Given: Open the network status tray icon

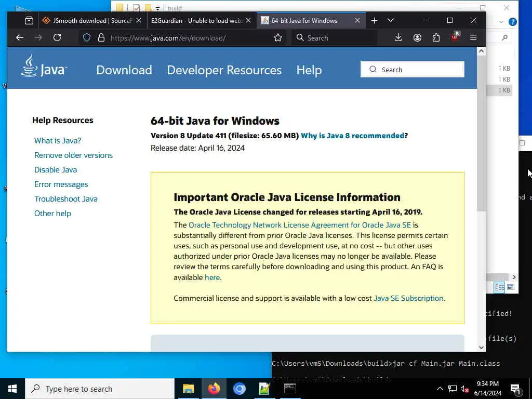Looking at the screenshot, I should pyautogui.click(x=453, y=389).
